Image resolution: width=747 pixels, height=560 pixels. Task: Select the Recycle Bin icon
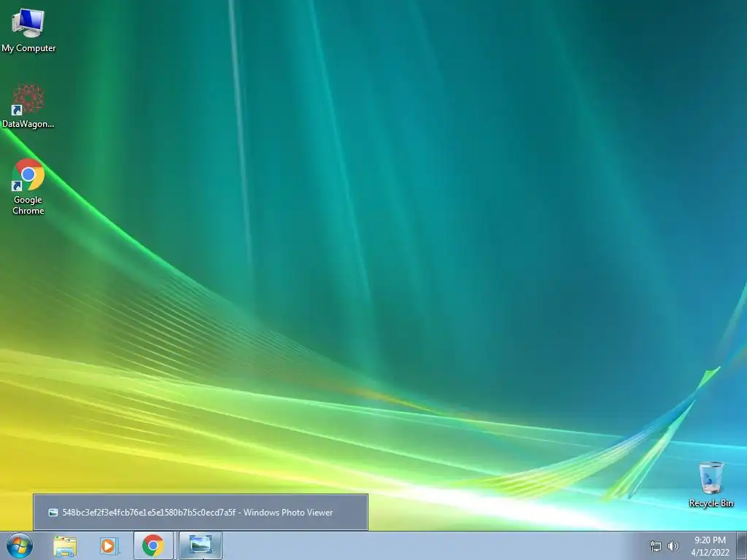(x=711, y=484)
